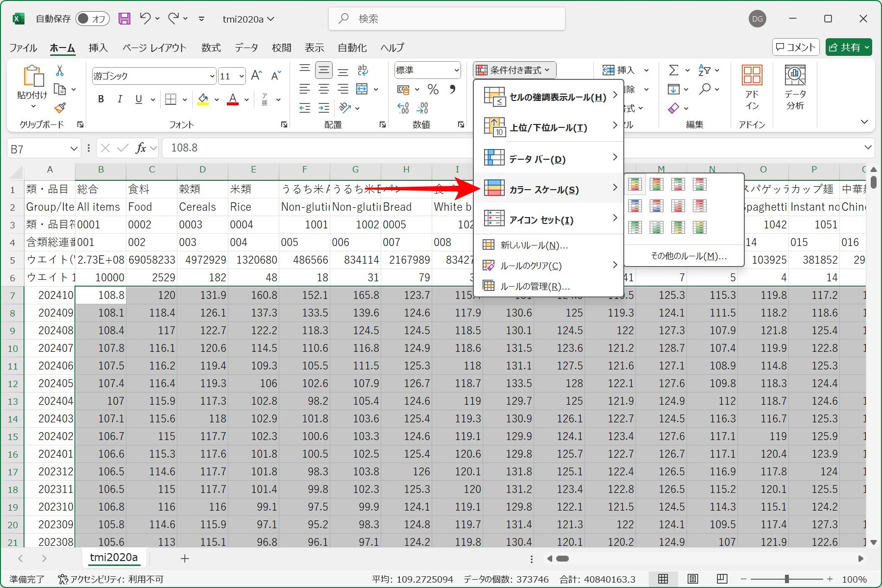The width and height of the screenshot is (882, 588).
Task: Click the Redo arrow icon
Action: pos(173,19)
